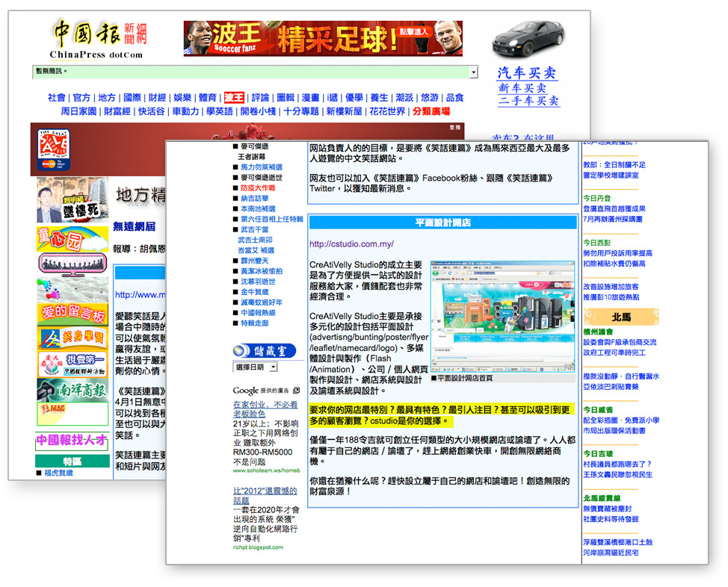Open the 登嘉直飛首趟獲成果 headline
The width and height of the screenshot is (728, 587).
click(614, 209)
